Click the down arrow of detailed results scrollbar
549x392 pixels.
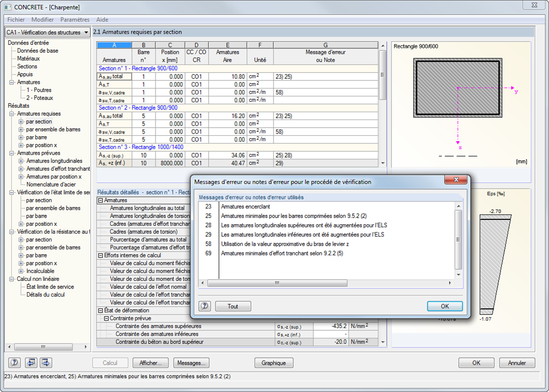383,342
